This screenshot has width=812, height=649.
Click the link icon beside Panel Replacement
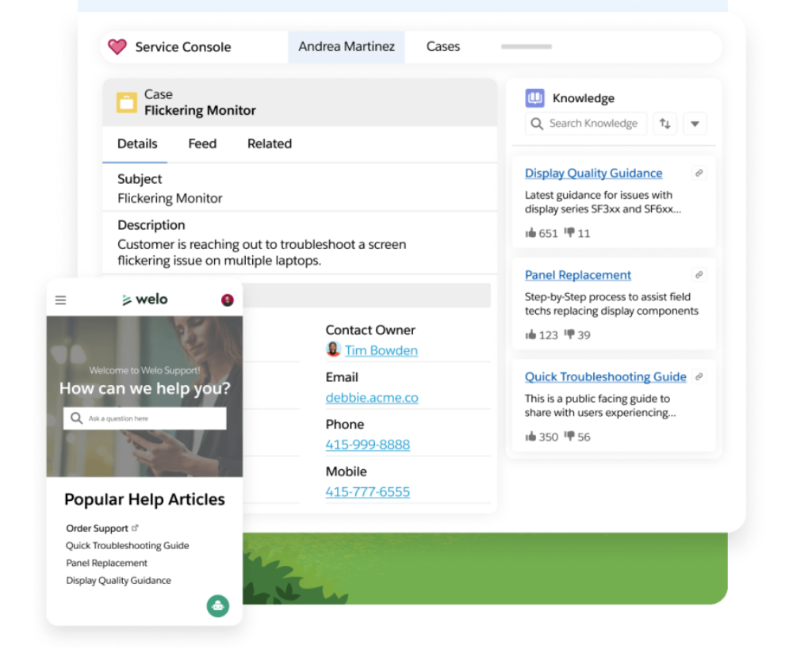[x=699, y=275]
